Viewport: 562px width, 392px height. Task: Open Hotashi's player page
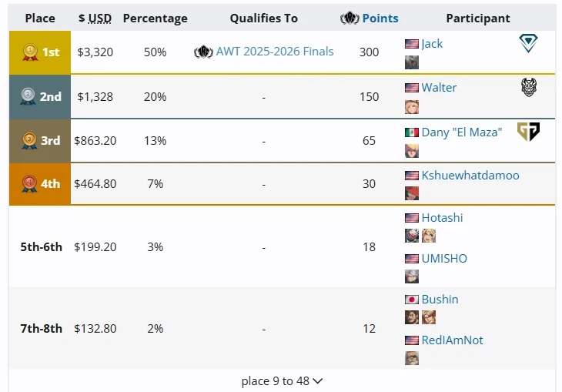click(442, 218)
